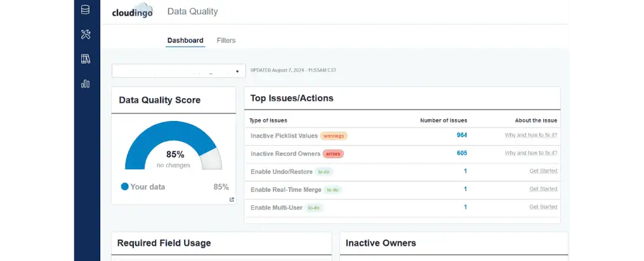Image resolution: width=644 pixels, height=261 pixels.
Task: Click the errors badge on Inactive Record Owners
Action: 333,153
